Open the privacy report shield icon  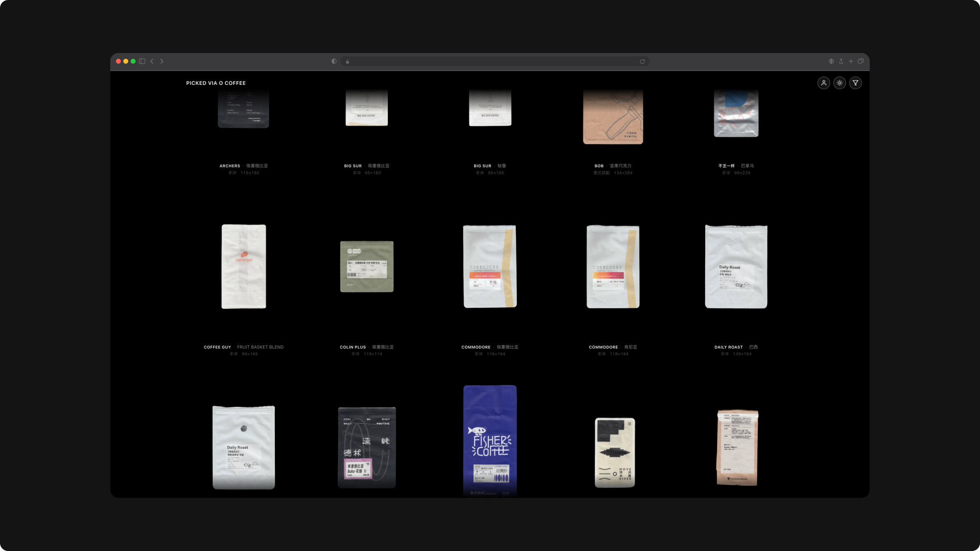click(334, 61)
